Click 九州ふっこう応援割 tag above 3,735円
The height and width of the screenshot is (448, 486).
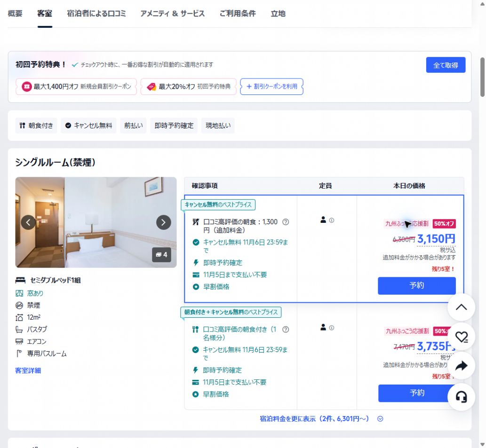tap(407, 331)
